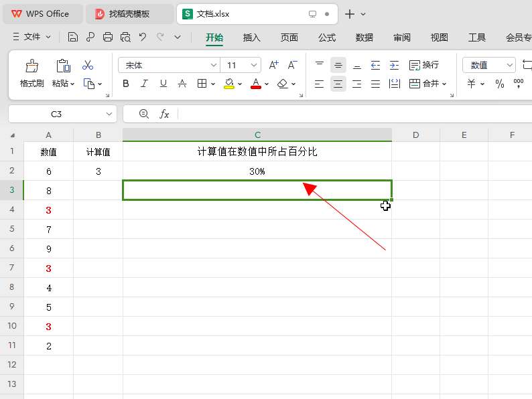Click the text direction icon
Image resolution: width=532 pixels, height=399 pixels.
(x=394, y=84)
